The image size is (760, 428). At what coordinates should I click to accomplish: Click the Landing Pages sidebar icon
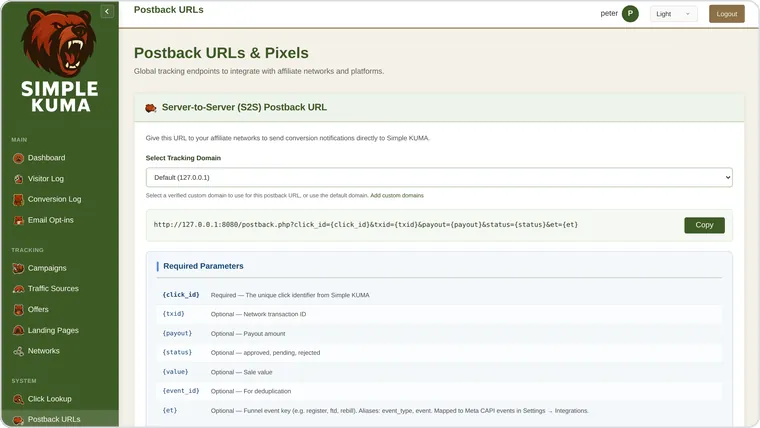[x=18, y=331]
